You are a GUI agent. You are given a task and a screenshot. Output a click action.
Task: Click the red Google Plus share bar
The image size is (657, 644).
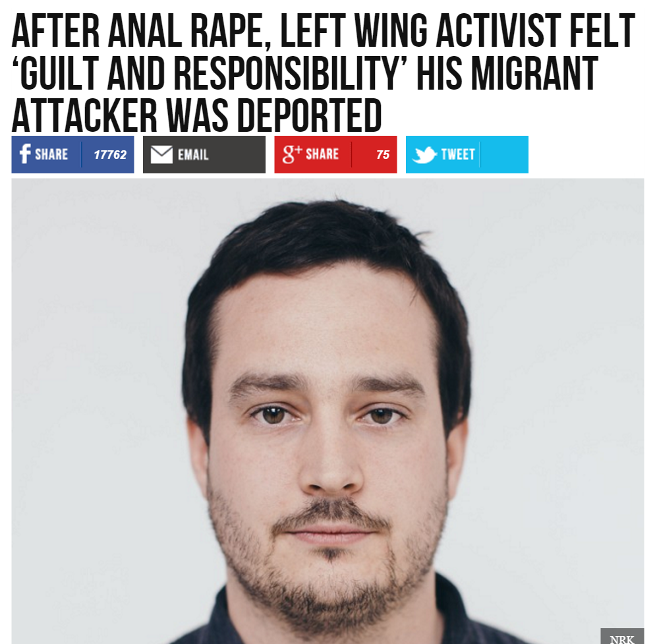(x=335, y=155)
